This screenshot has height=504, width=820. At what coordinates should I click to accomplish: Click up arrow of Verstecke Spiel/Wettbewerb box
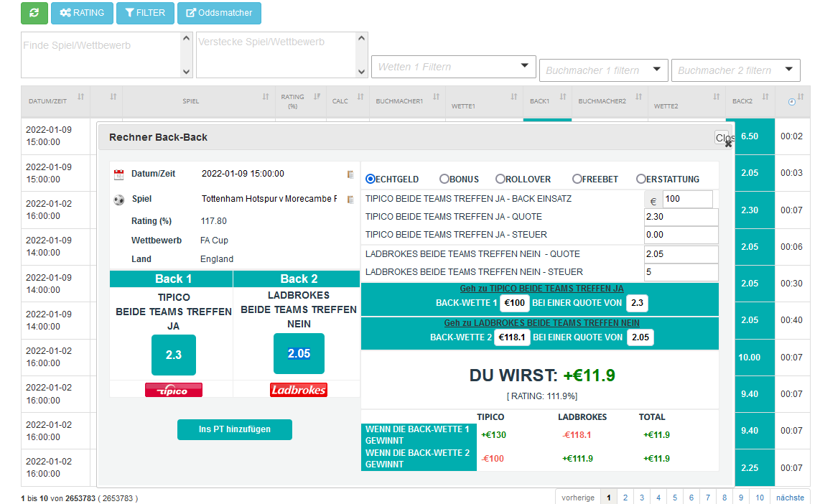point(361,38)
